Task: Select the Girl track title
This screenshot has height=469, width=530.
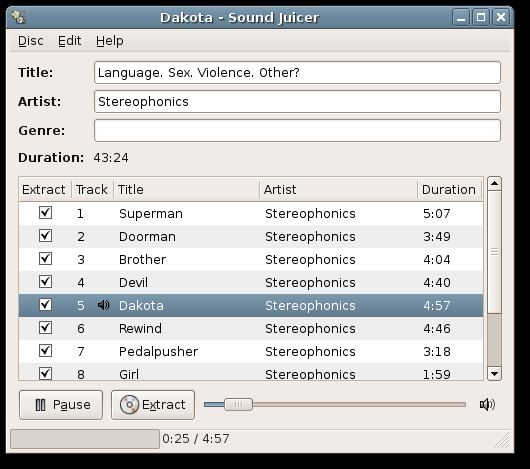Action: (129, 374)
